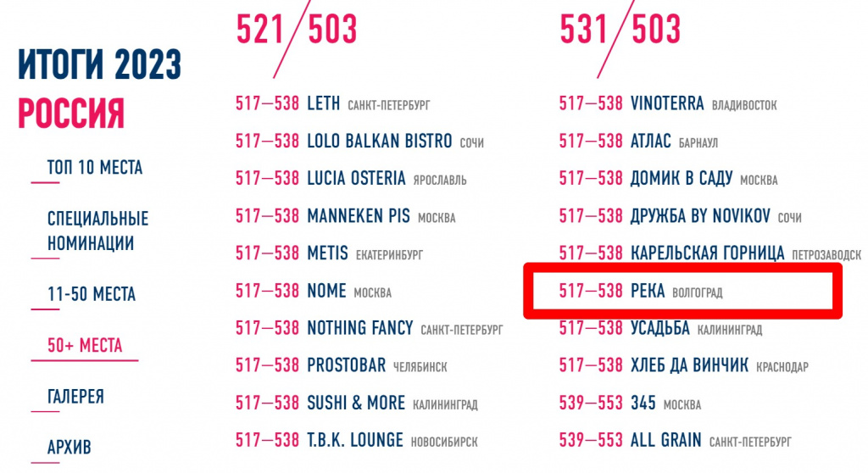Open the Галерея menu item

75,397
